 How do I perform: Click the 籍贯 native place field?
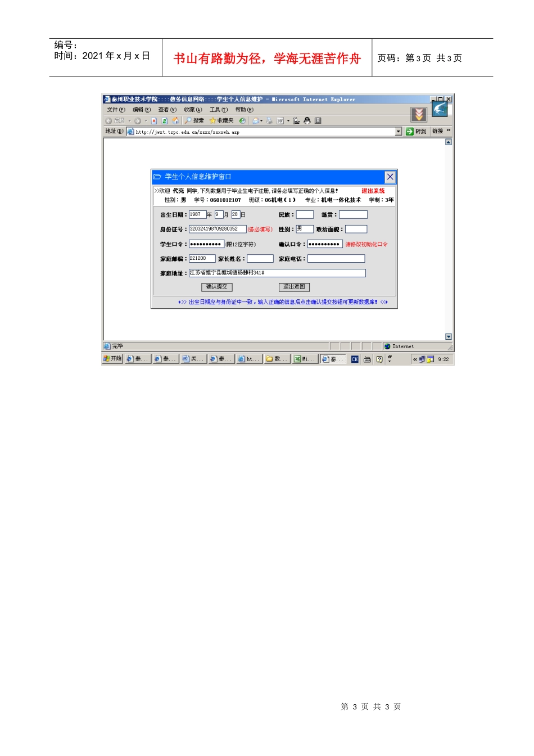353,214
